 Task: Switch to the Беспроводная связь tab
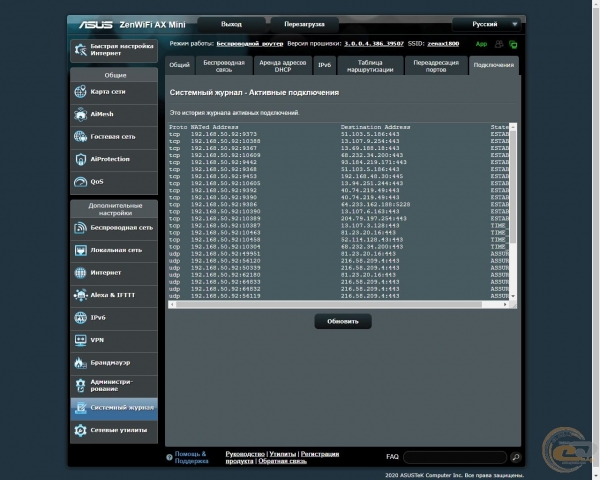click(224, 65)
